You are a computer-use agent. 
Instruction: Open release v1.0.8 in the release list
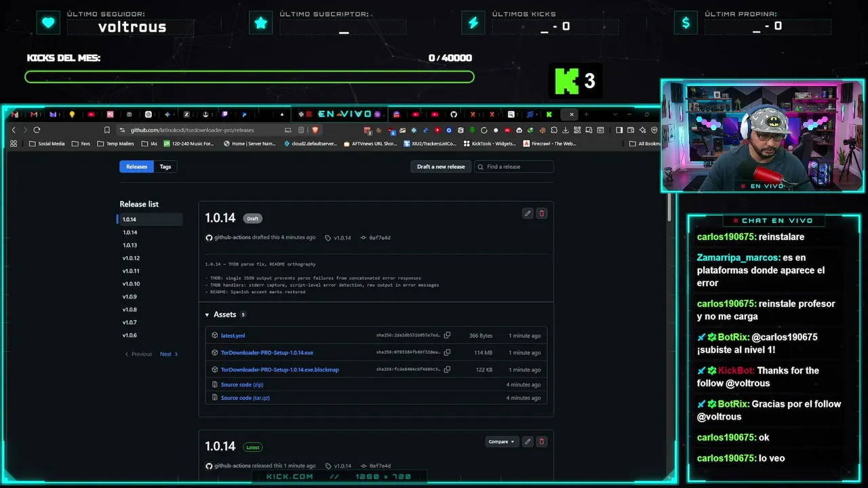pos(130,310)
